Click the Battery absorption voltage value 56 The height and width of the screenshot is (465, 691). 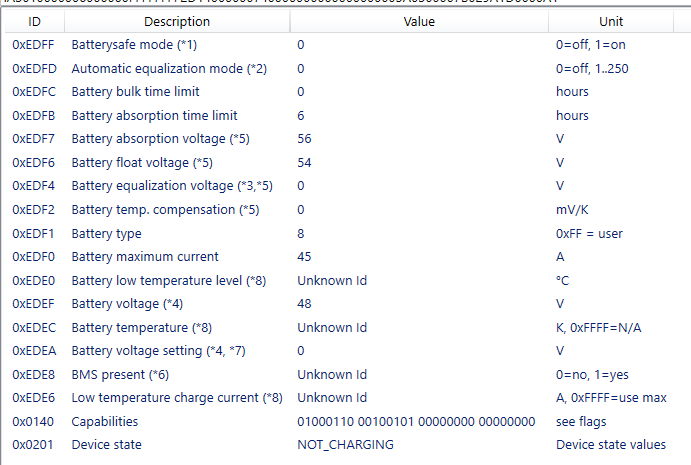tap(304, 139)
